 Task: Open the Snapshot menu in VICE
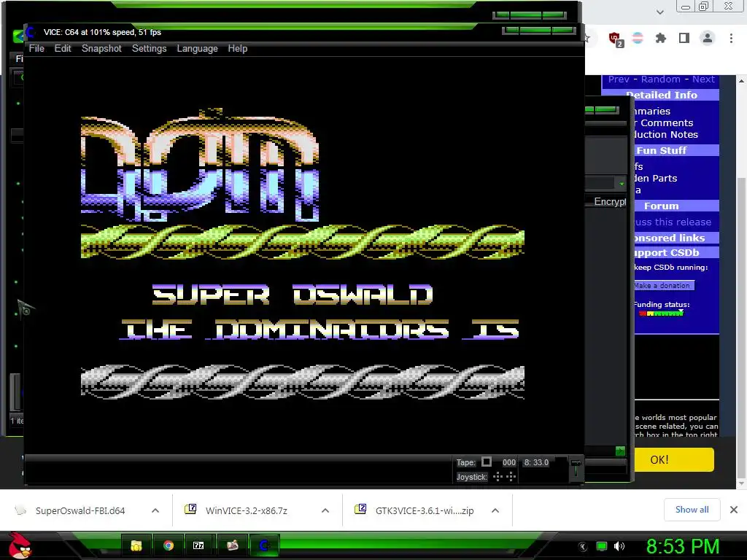point(101,49)
